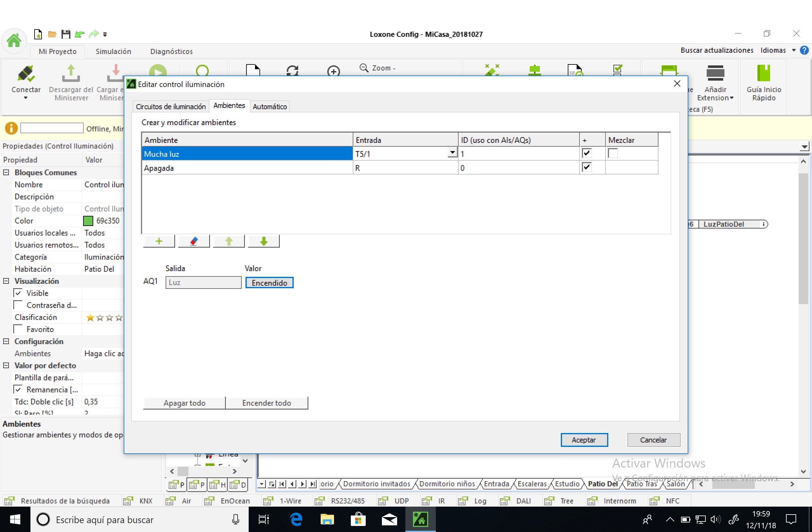The image size is (812, 532).
Task: Switch to the Automático tab
Action: coord(270,107)
